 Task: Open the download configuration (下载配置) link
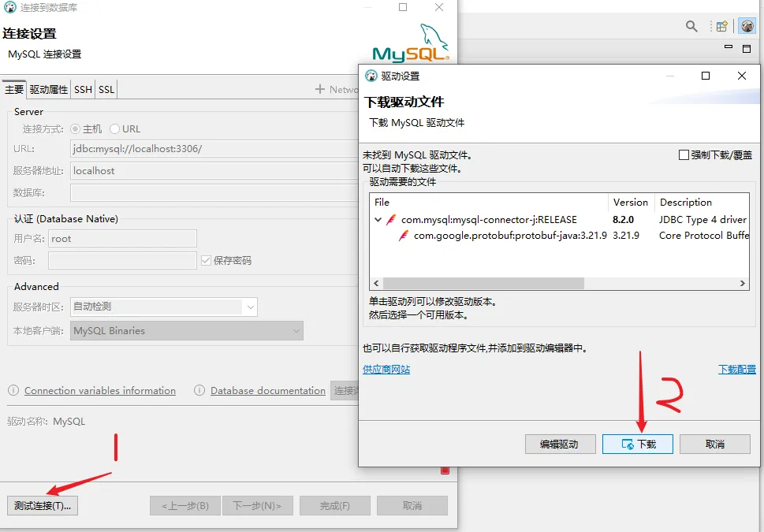coord(737,370)
